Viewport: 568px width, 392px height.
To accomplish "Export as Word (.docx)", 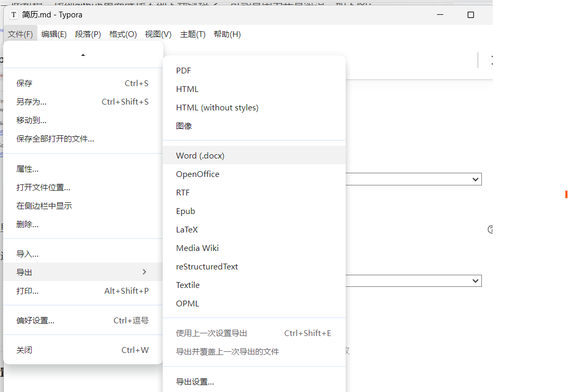I will pos(254,155).
